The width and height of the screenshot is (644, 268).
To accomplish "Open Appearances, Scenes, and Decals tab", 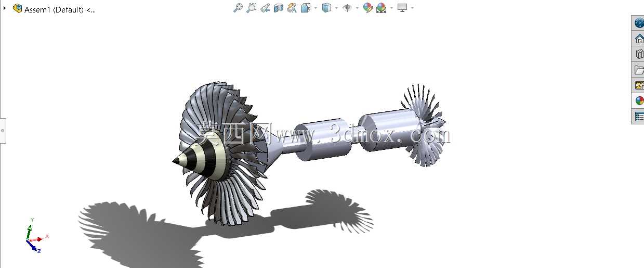I will pyautogui.click(x=639, y=101).
